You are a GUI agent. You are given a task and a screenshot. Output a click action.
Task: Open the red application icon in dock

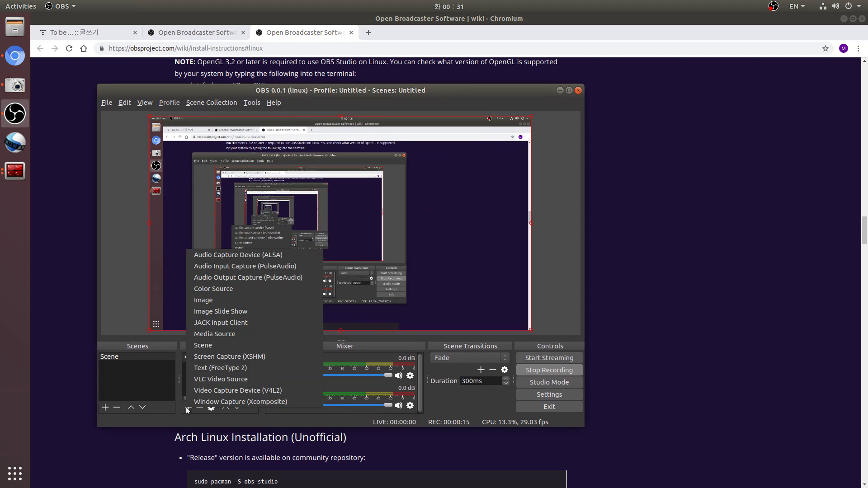15,171
